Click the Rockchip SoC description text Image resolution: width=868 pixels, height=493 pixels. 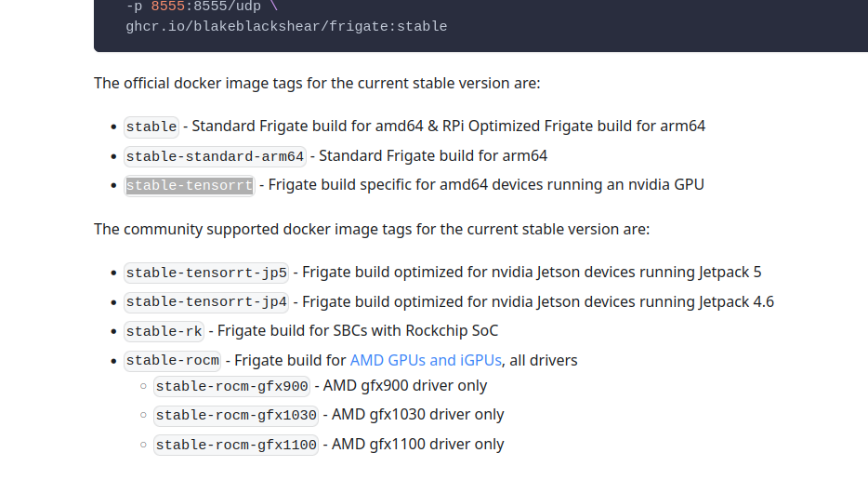click(x=358, y=331)
